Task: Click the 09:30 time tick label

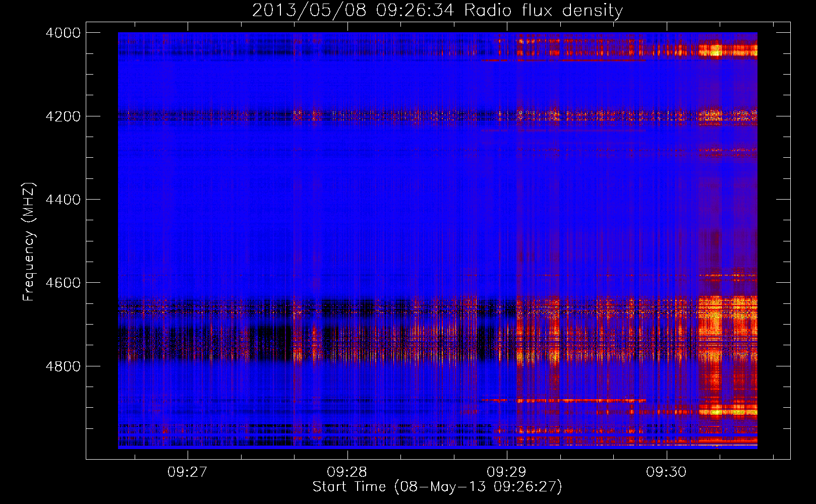Action: (666, 472)
